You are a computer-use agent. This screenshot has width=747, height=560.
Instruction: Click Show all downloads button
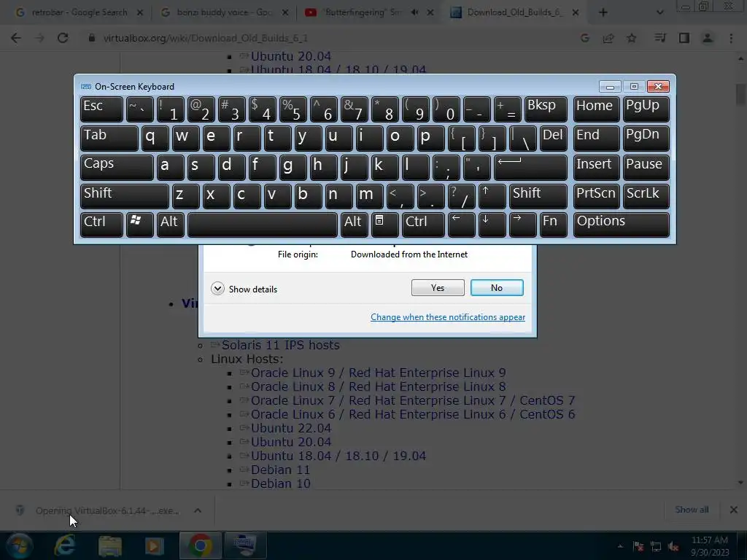(692, 510)
